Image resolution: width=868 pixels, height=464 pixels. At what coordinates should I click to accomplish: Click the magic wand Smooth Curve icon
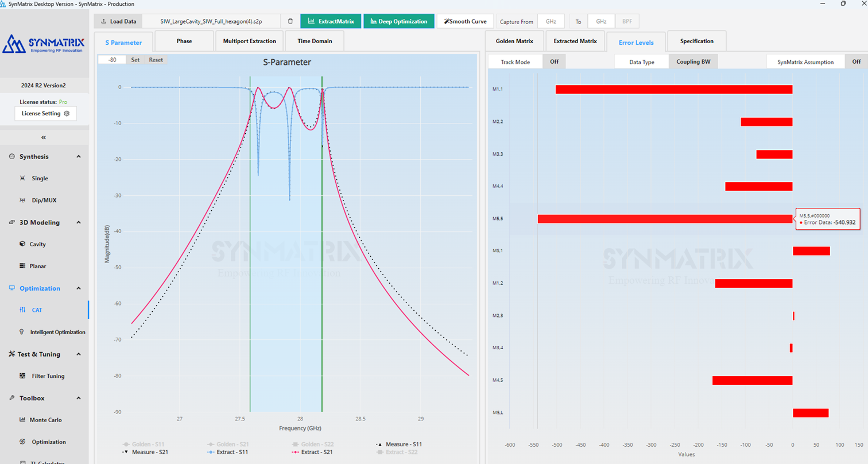click(447, 22)
